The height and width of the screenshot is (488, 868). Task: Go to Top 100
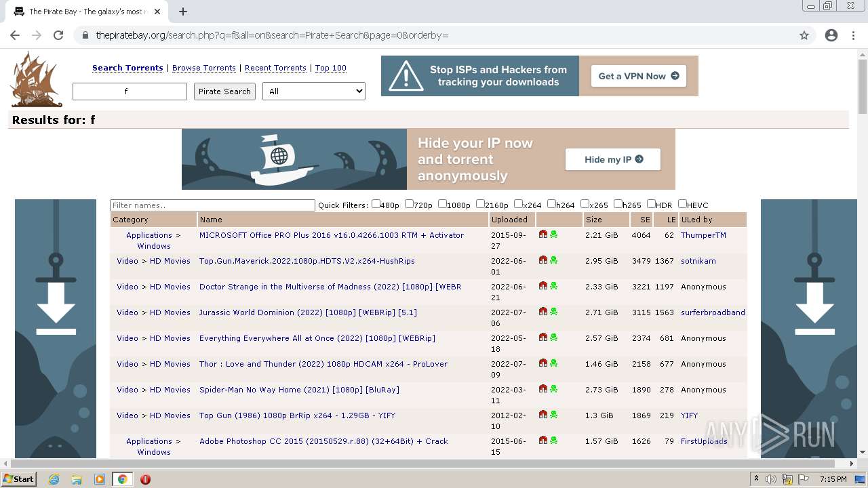point(331,68)
